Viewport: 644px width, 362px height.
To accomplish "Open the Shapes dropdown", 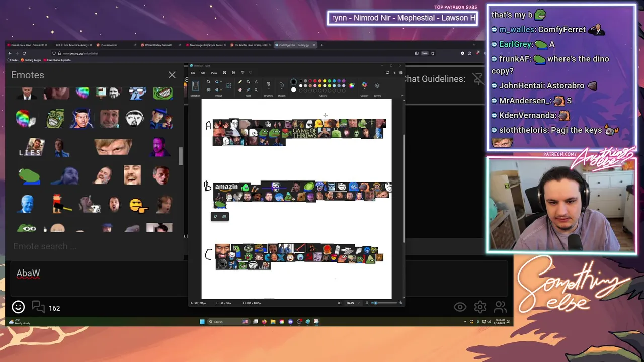I will coord(282,88).
